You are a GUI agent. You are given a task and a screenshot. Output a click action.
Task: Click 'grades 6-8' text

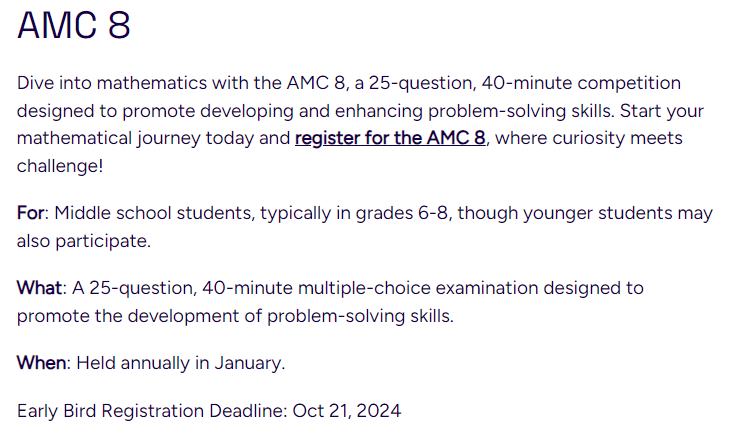(x=402, y=213)
